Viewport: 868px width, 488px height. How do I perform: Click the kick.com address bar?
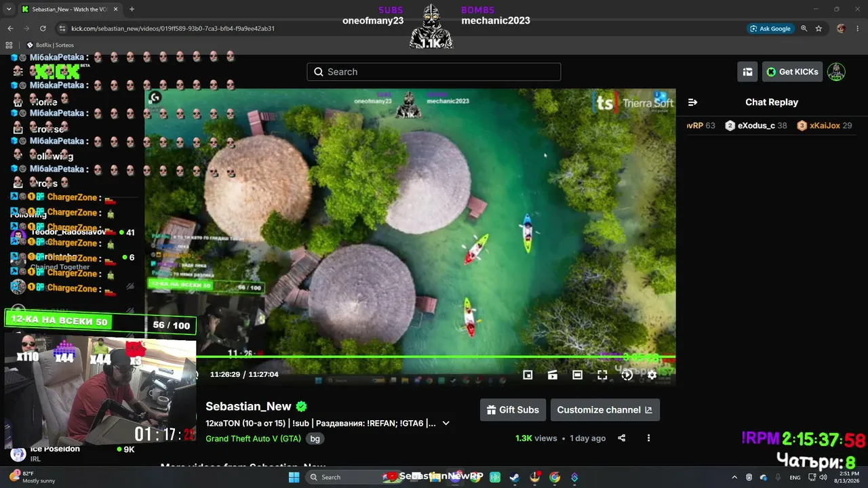400,28
